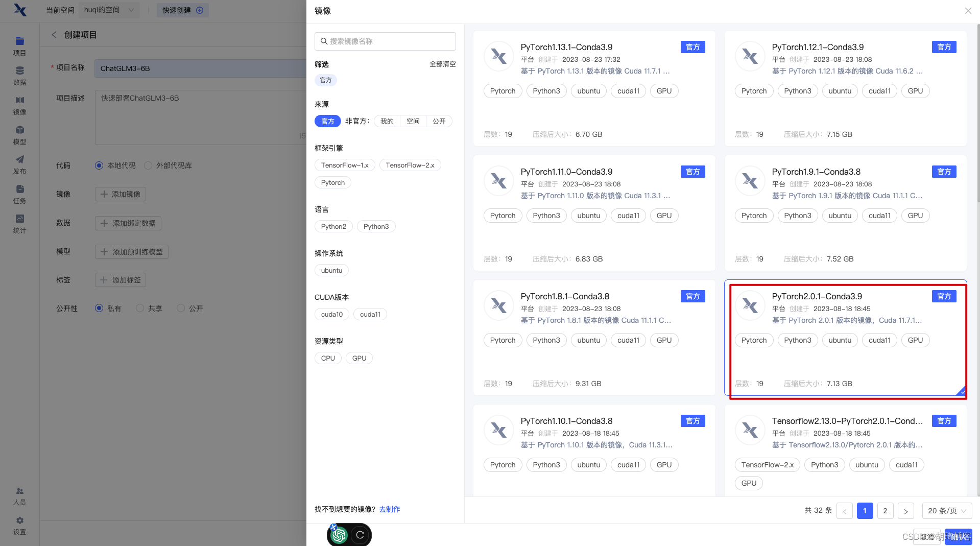Click the back arrow beside 创建项目
This screenshot has height=546, width=980.
pos(54,35)
